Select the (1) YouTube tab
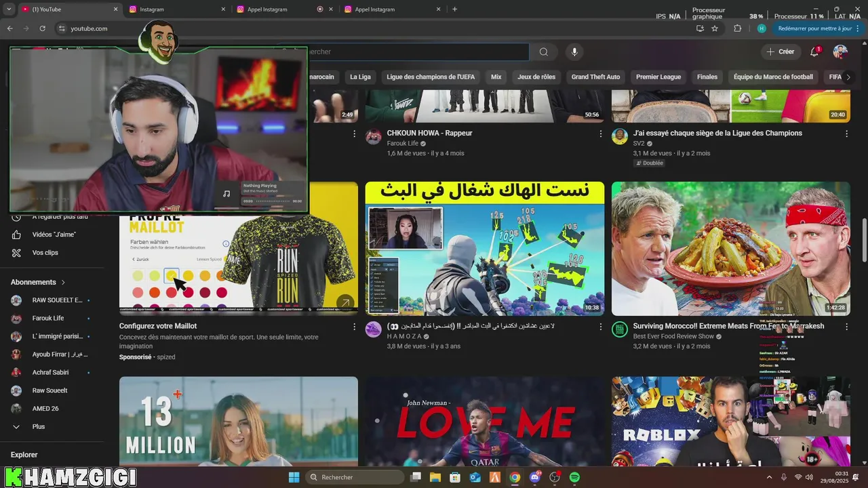868x488 pixels. (68, 9)
